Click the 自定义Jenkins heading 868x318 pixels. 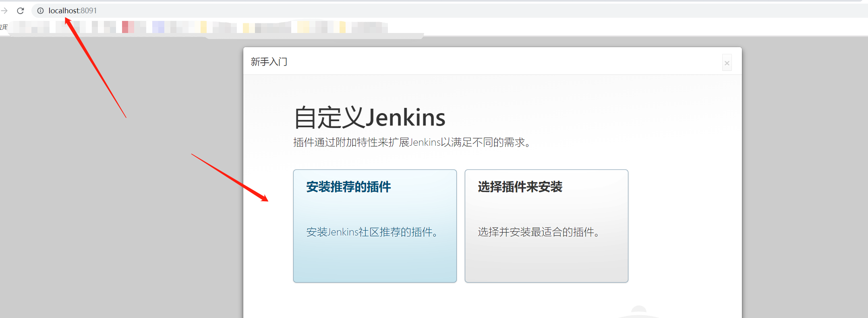pos(370,118)
